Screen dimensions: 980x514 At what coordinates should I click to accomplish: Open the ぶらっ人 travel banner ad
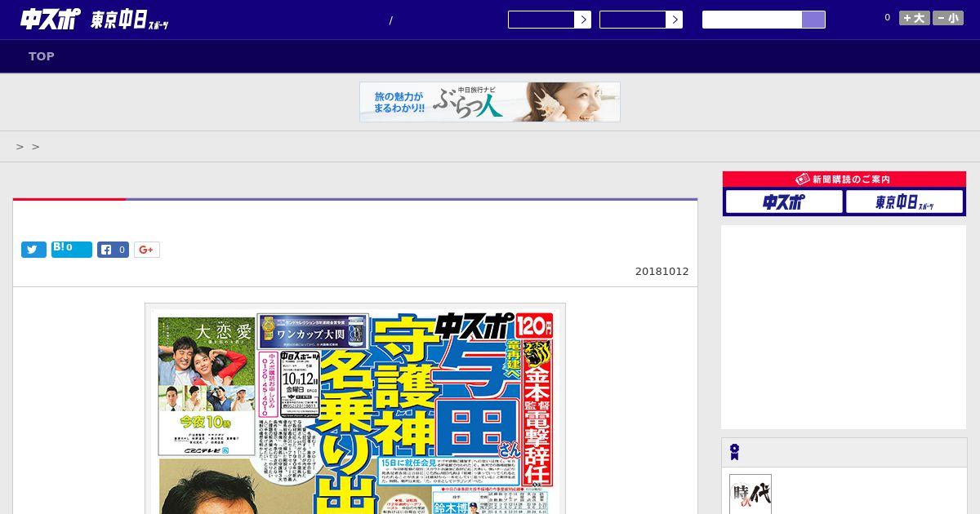[x=490, y=102]
